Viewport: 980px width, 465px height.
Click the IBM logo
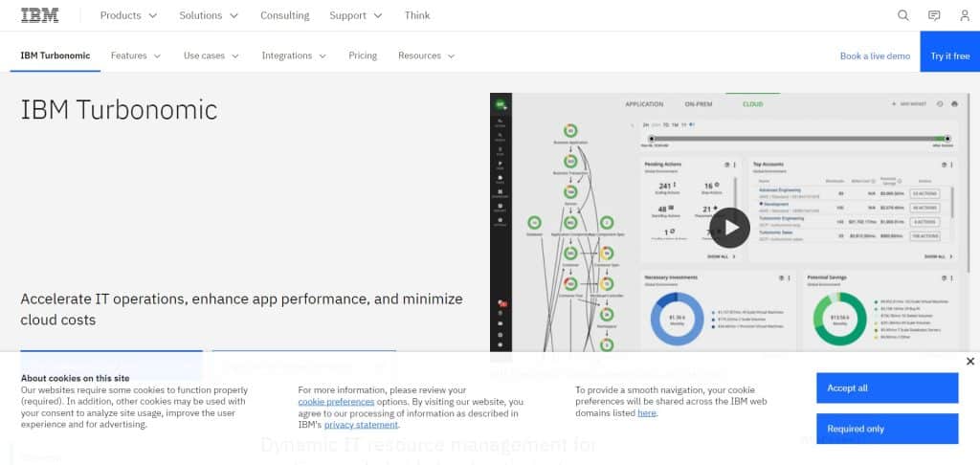(x=40, y=15)
